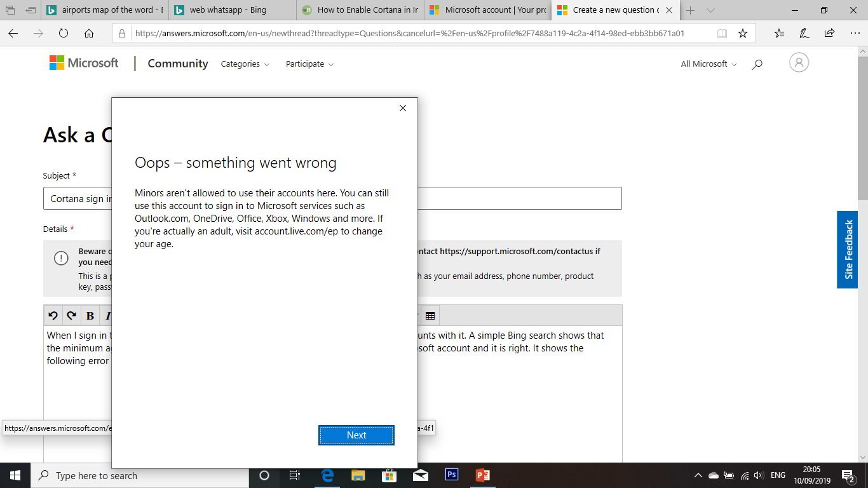Open Microsoft Store from the taskbar
Viewport: 868px width, 488px height.
(x=390, y=475)
